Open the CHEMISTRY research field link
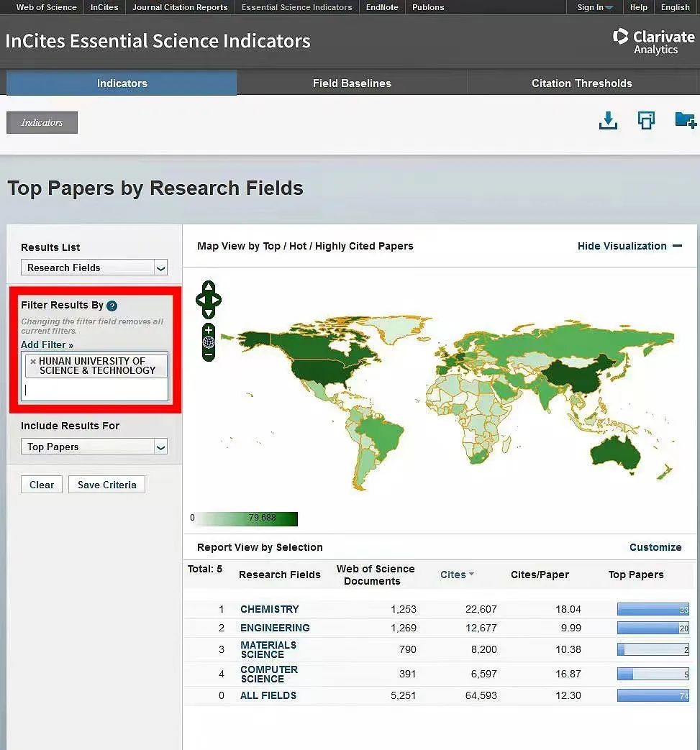Viewport: 700px width, 750px height. (269, 609)
